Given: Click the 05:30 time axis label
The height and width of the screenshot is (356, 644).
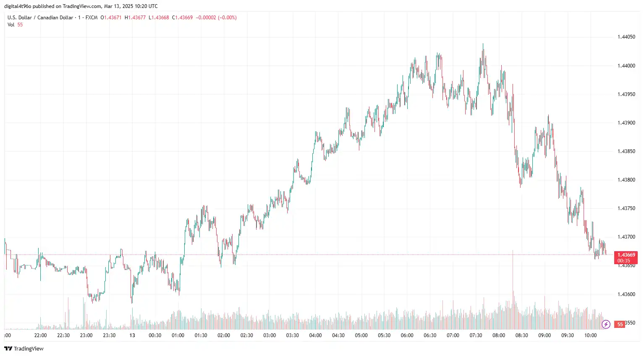Looking at the screenshot, I should (x=384, y=335).
